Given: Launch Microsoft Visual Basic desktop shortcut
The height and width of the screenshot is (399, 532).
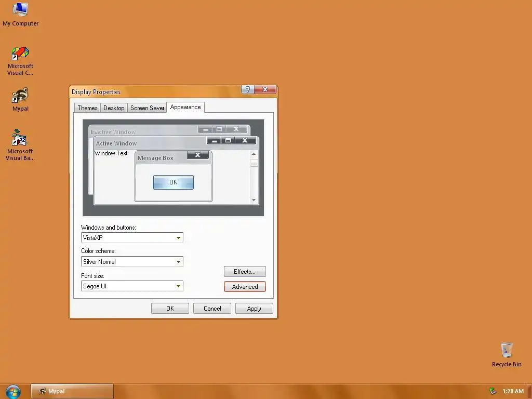Looking at the screenshot, I should 20,145.
